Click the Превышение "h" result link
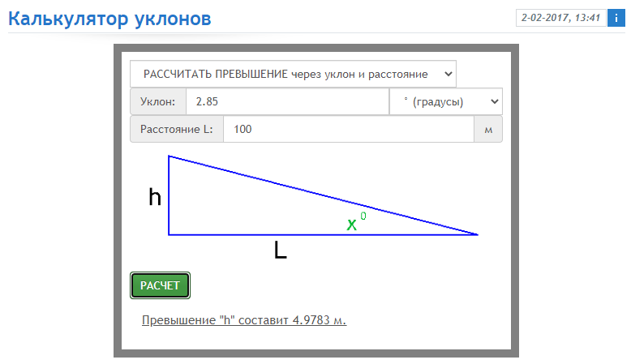Image resolution: width=631 pixels, height=364 pixels. 244,320
